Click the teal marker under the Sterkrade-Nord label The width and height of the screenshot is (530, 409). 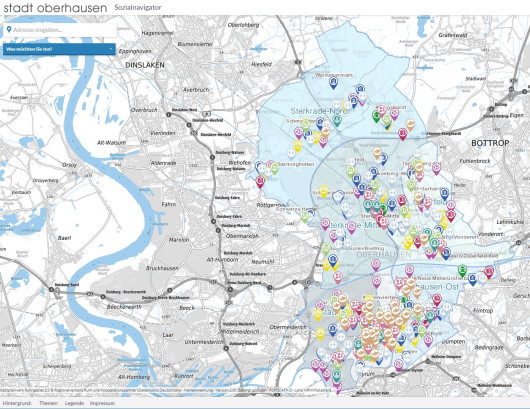[337, 120]
